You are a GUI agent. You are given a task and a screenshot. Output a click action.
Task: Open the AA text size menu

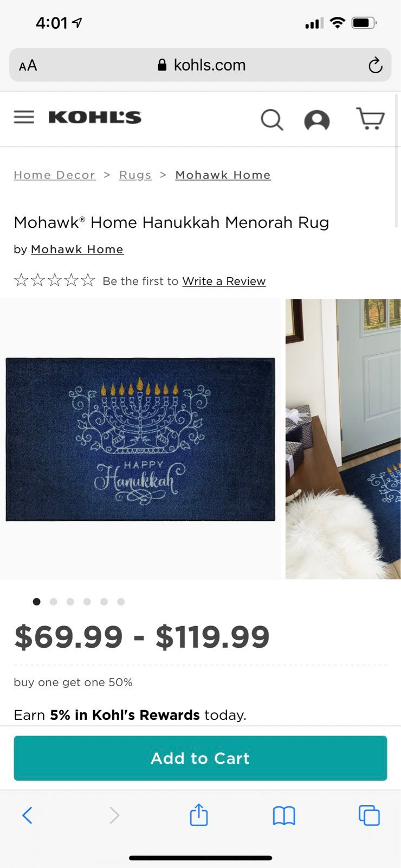coord(28,66)
